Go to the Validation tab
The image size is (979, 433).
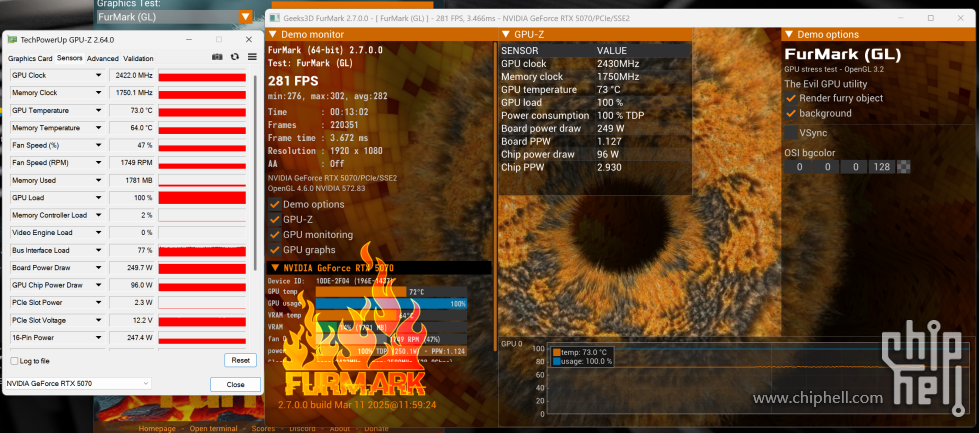click(x=138, y=59)
